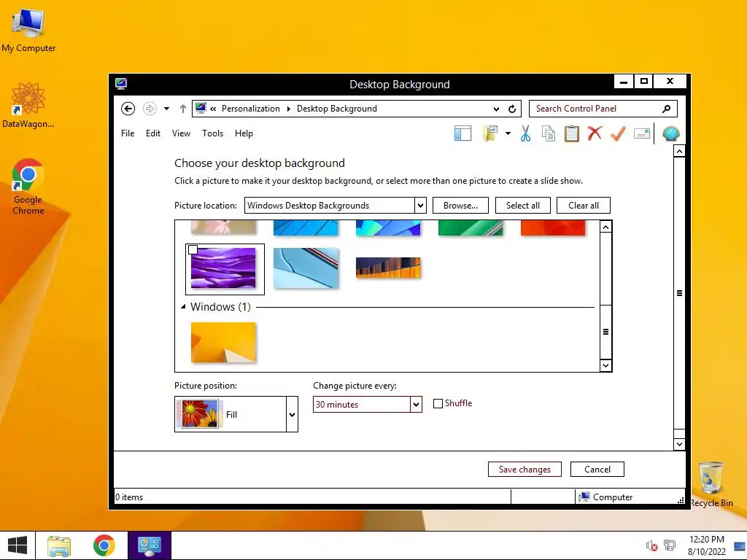Enable the Shuffle checkbox

[x=438, y=403]
